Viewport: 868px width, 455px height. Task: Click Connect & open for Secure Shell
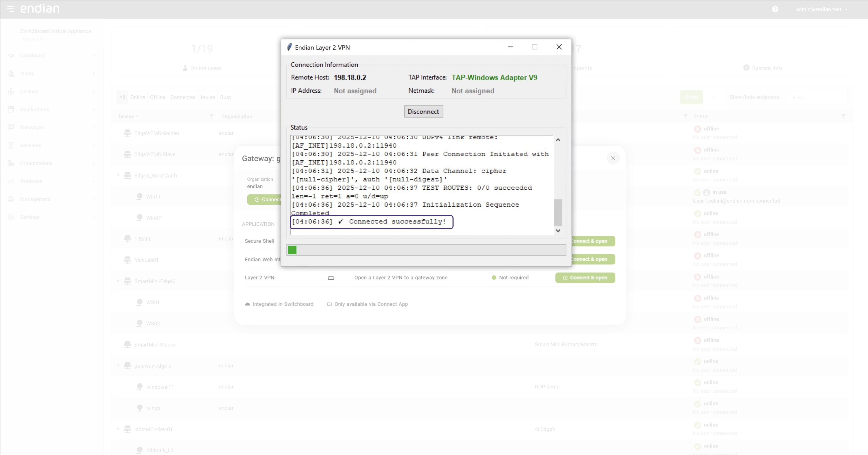(x=593, y=241)
